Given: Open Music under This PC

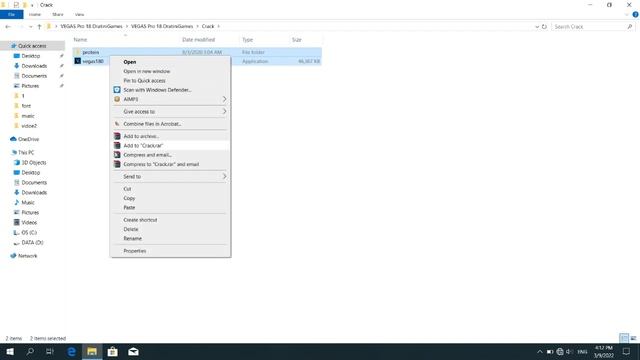Looking at the screenshot, I should (28, 202).
